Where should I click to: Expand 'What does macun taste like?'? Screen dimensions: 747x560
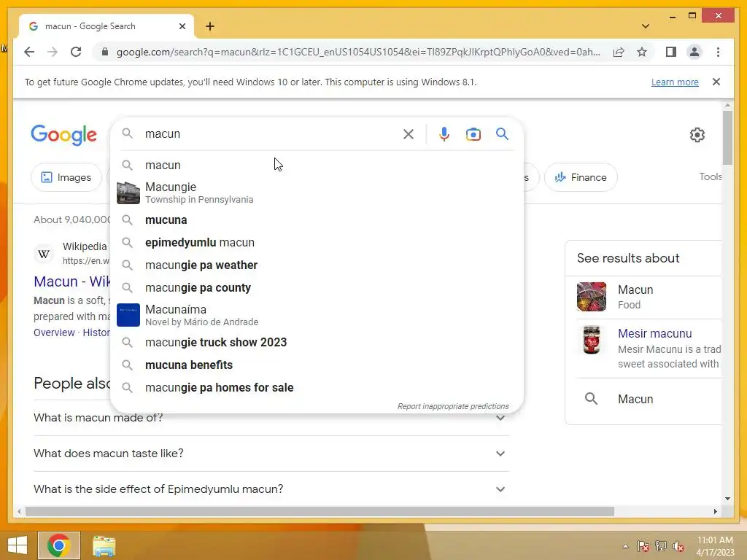(271, 454)
